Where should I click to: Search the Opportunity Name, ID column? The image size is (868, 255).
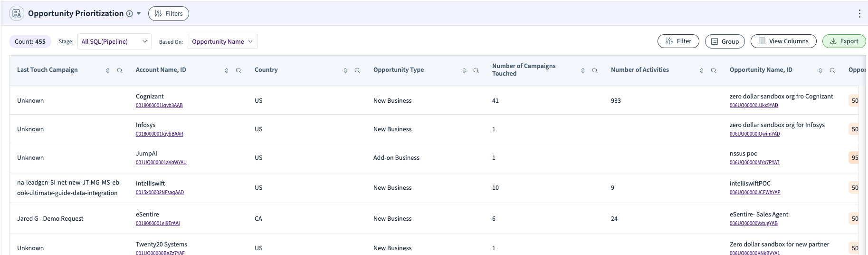[x=832, y=70]
